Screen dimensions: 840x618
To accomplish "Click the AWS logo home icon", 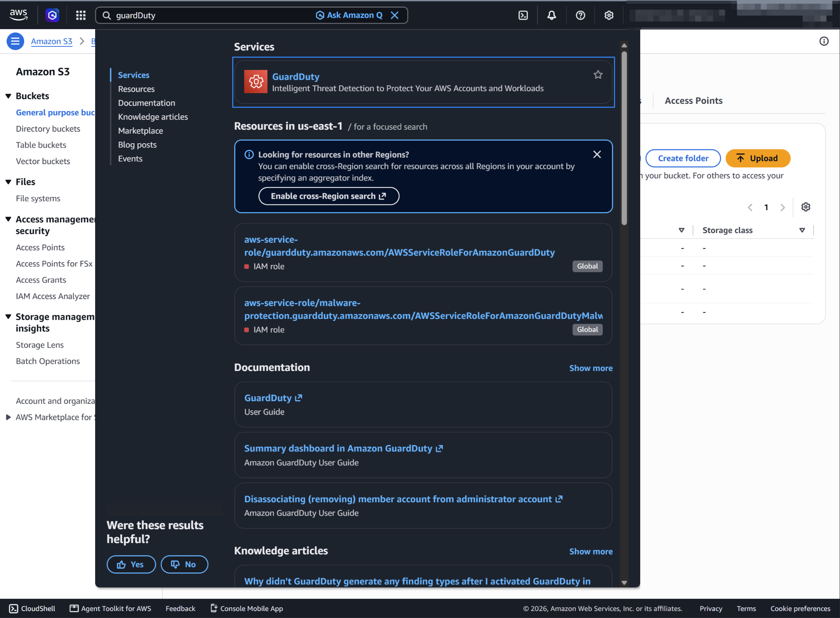I will (x=18, y=15).
